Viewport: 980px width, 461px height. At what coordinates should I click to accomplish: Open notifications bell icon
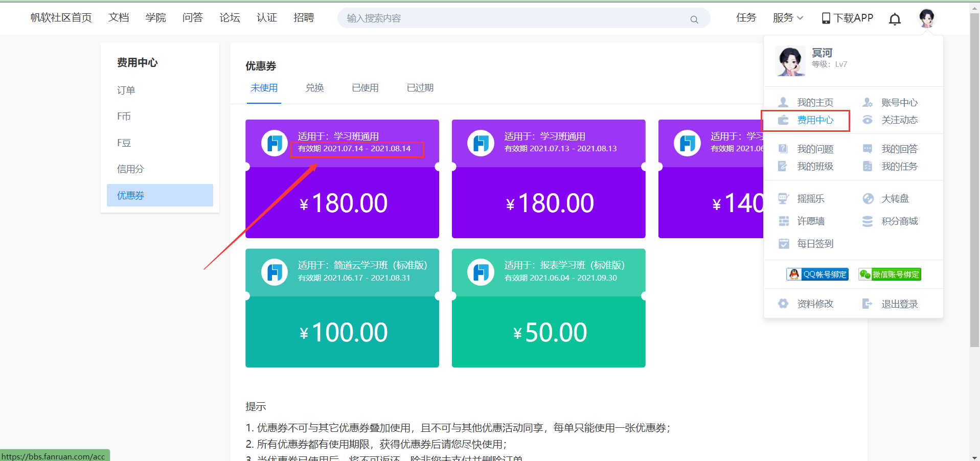(x=895, y=19)
